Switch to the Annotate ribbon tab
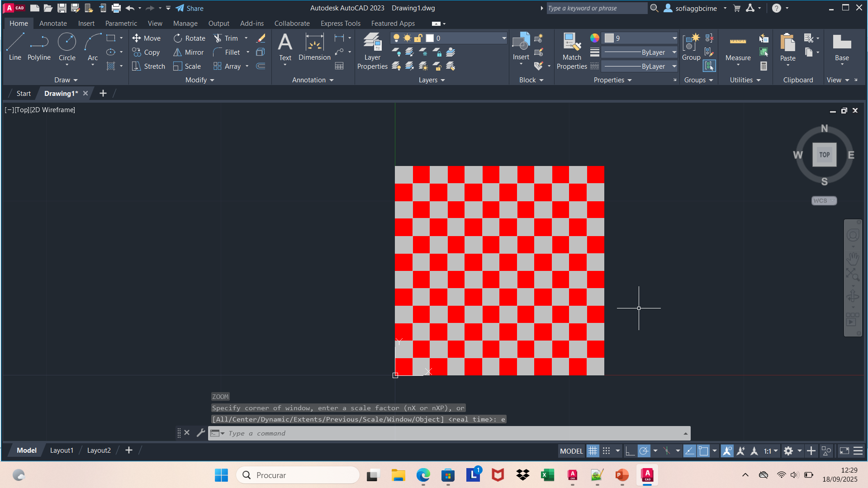Viewport: 868px width, 488px height. pyautogui.click(x=53, y=24)
